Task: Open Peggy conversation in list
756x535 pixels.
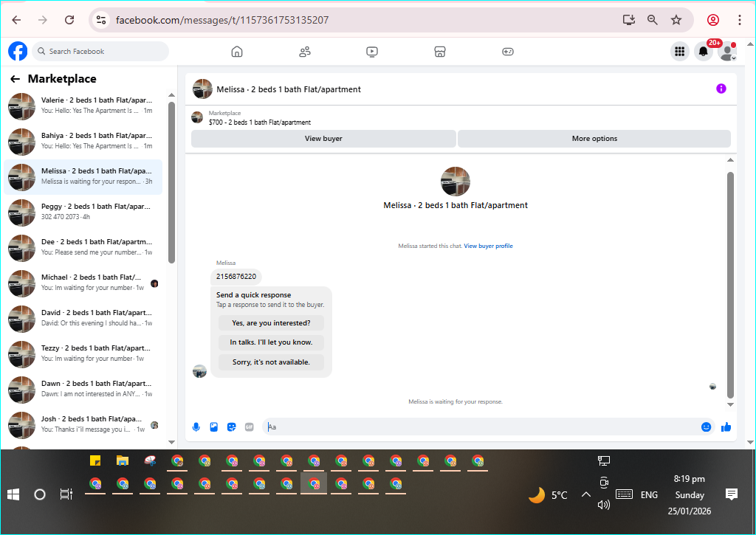Action: pyautogui.click(x=83, y=213)
